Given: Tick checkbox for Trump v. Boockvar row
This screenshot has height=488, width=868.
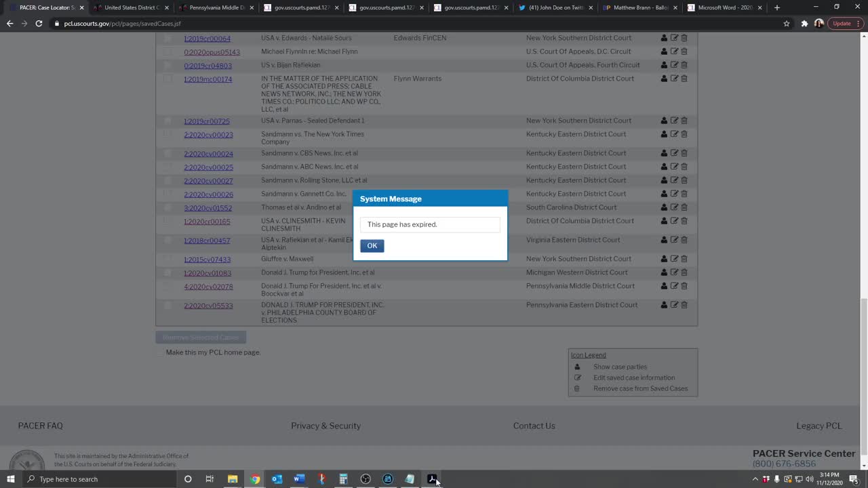Looking at the screenshot, I should (167, 286).
